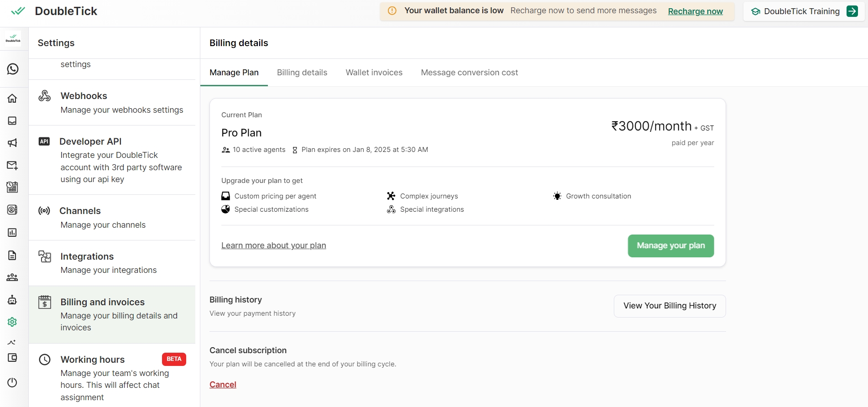The width and height of the screenshot is (868, 407).
Task: Open the broadcast megaphone icon
Action: pyautogui.click(x=12, y=143)
